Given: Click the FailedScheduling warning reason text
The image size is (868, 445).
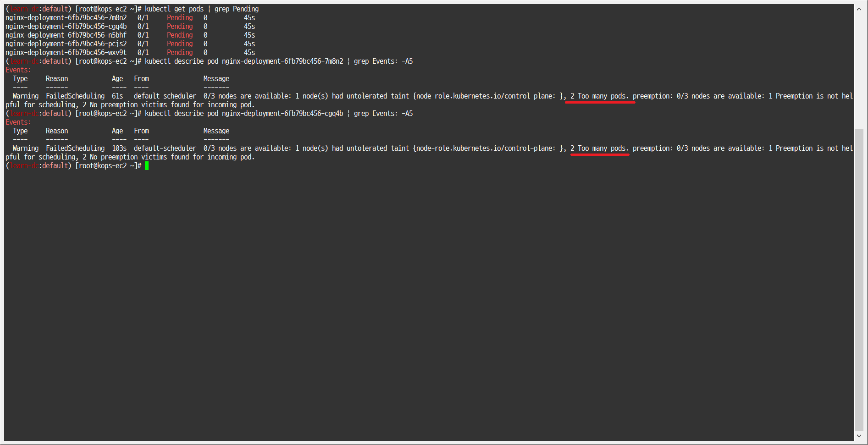Looking at the screenshot, I should 75,96.
